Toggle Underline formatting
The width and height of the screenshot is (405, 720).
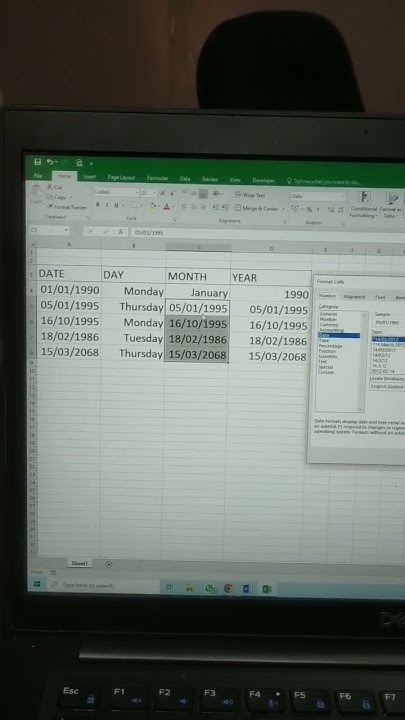(116, 205)
